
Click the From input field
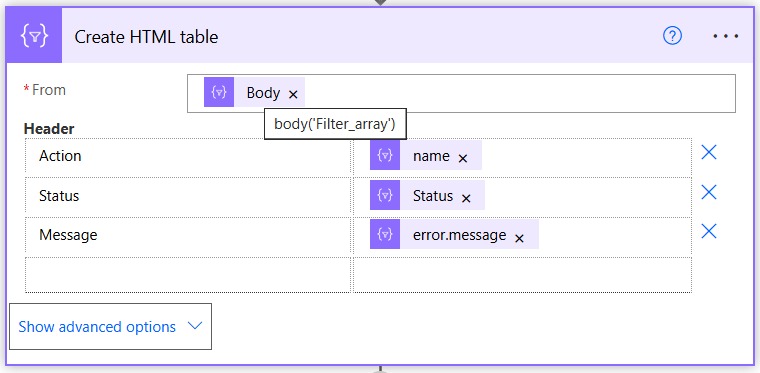coord(461,93)
